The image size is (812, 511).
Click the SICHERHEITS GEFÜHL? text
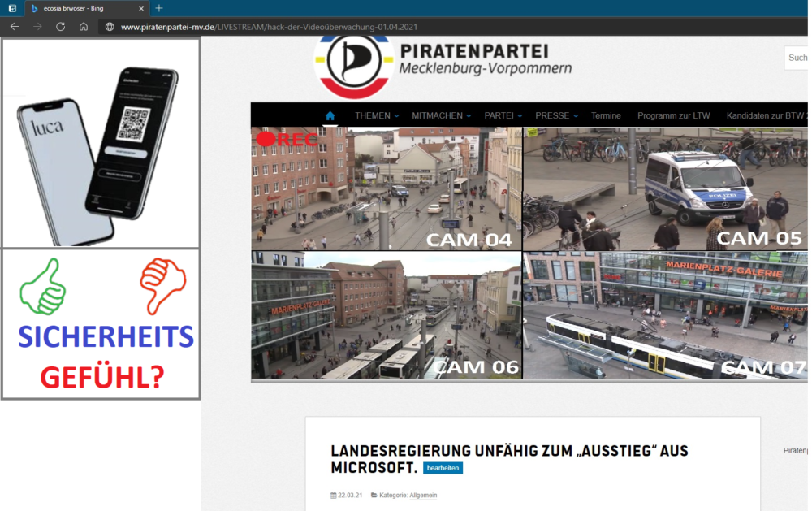105,356
